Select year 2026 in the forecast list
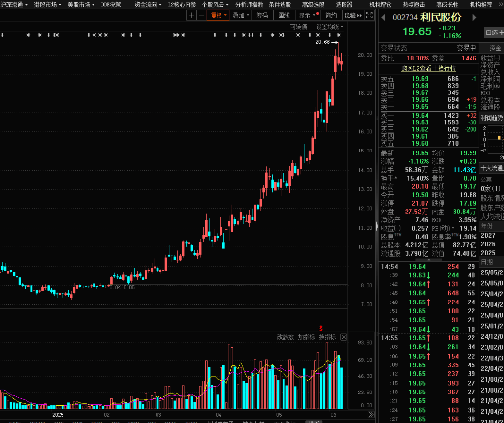 (x=488, y=244)
